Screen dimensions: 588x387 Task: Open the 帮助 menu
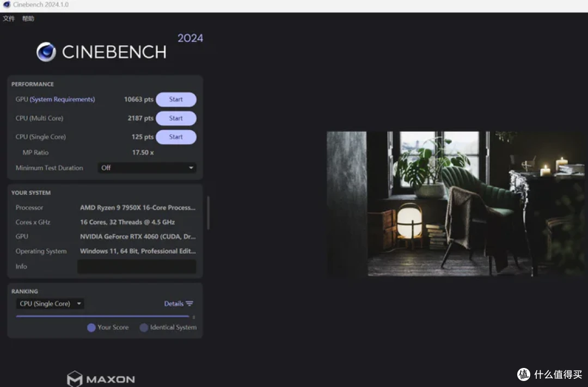coord(28,19)
